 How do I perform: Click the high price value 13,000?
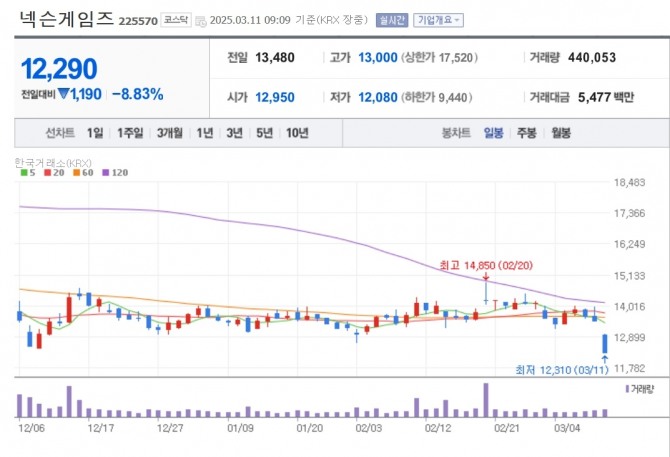378,58
